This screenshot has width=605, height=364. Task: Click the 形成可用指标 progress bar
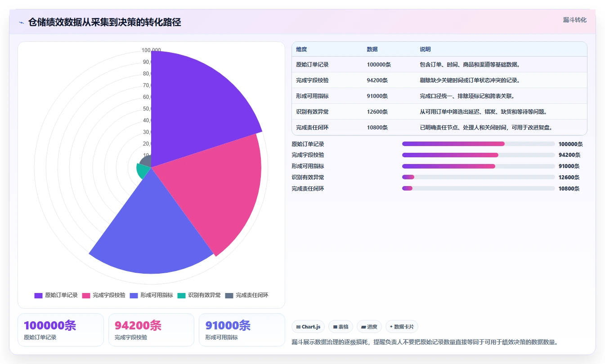pyautogui.click(x=478, y=166)
